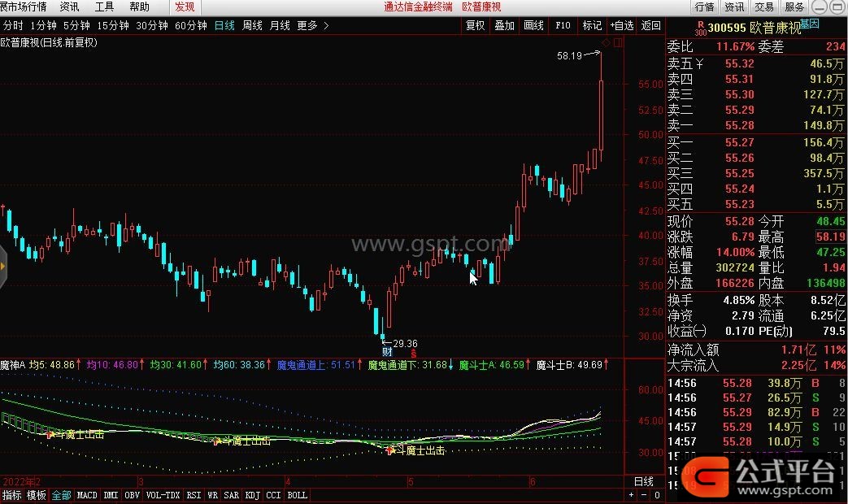
Task: Open the 基因 link beside stock name
Action: tap(810, 24)
